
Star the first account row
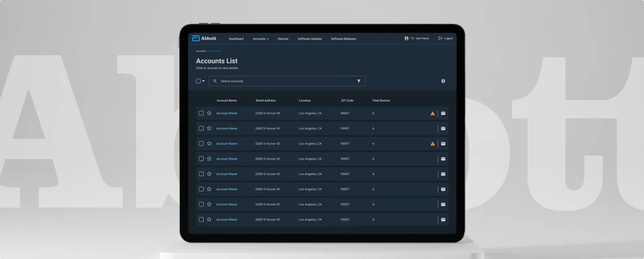tap(209, 113)
